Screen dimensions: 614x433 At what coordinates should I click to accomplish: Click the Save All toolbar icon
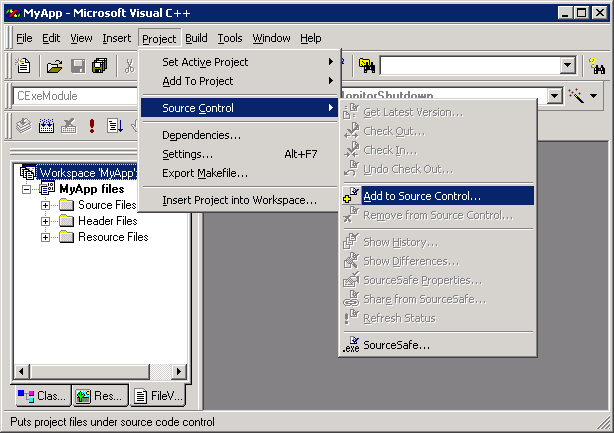[100, 66]
